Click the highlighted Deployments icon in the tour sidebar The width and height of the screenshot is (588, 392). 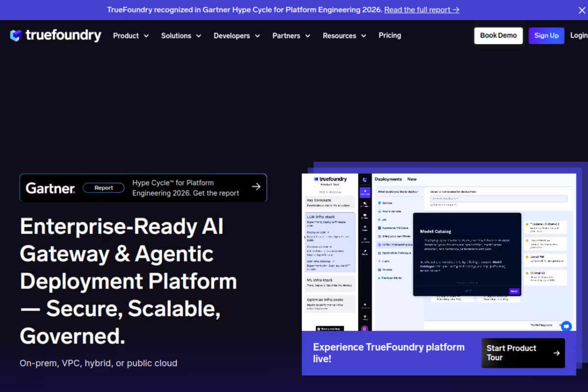pos(365,192)
